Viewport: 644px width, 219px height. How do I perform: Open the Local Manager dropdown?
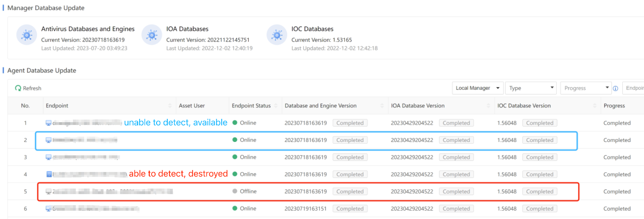pos(478,88)
